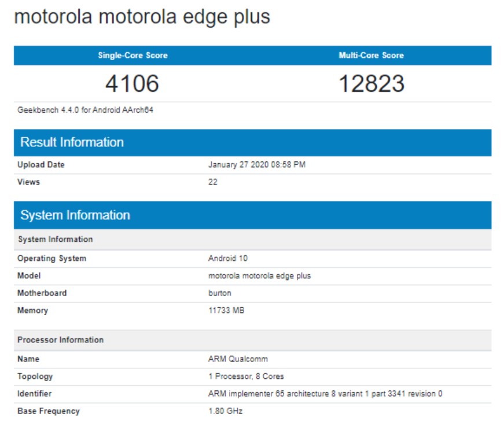Viewport: 504px width, 443px height.
Task: Select the views count '22'
Action: click(213, 182)
